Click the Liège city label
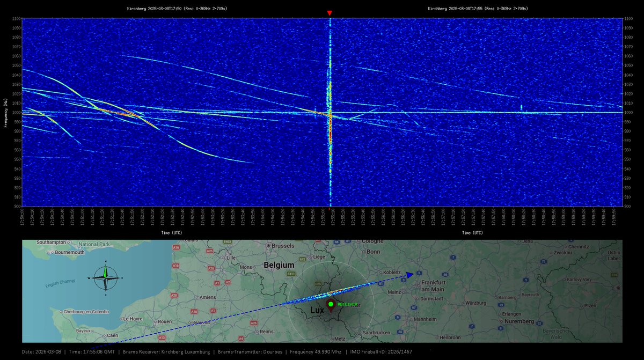644x360 pixels. pyautogui.click(x=319, y=258)
